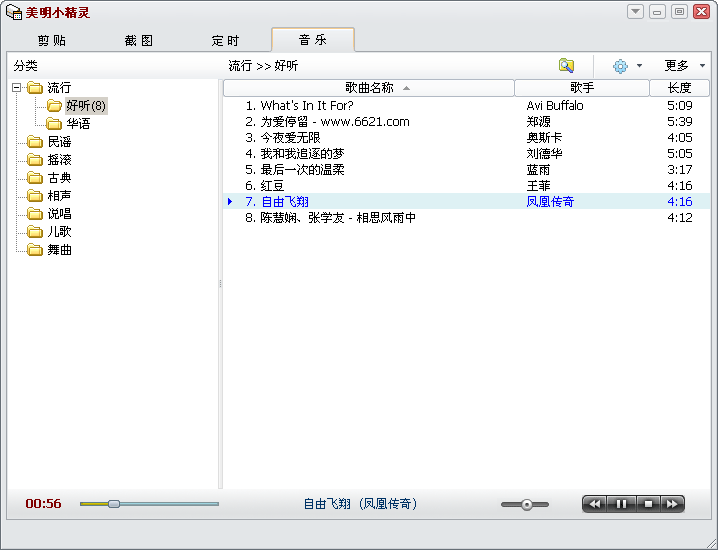The image size is (718, 550).
Task: Click artist name Avi Buffalo
Action: tap(555, 106)
